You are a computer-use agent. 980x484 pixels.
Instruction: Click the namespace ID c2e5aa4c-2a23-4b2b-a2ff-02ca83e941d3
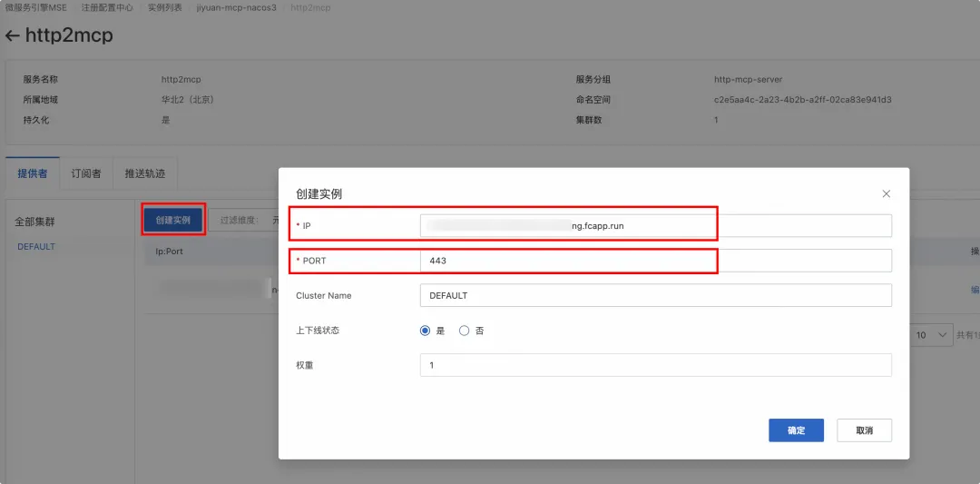tap(802, 99)
